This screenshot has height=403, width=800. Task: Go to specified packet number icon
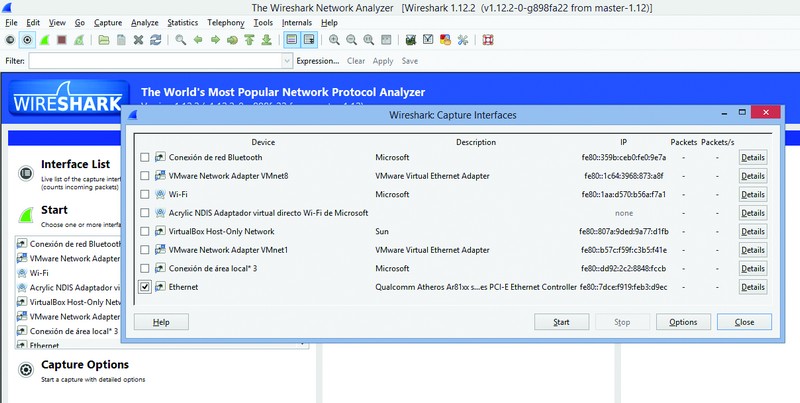pyautogui.click(x=232, y=40)
